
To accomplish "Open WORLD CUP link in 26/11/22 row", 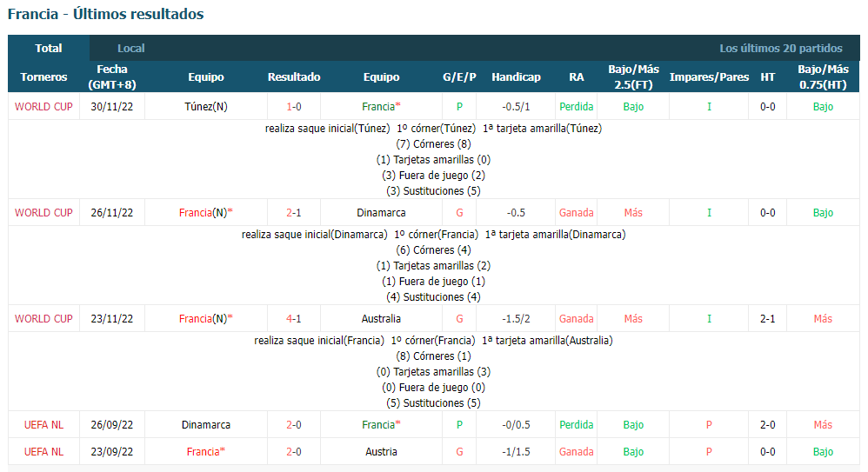I will point(43,213).
